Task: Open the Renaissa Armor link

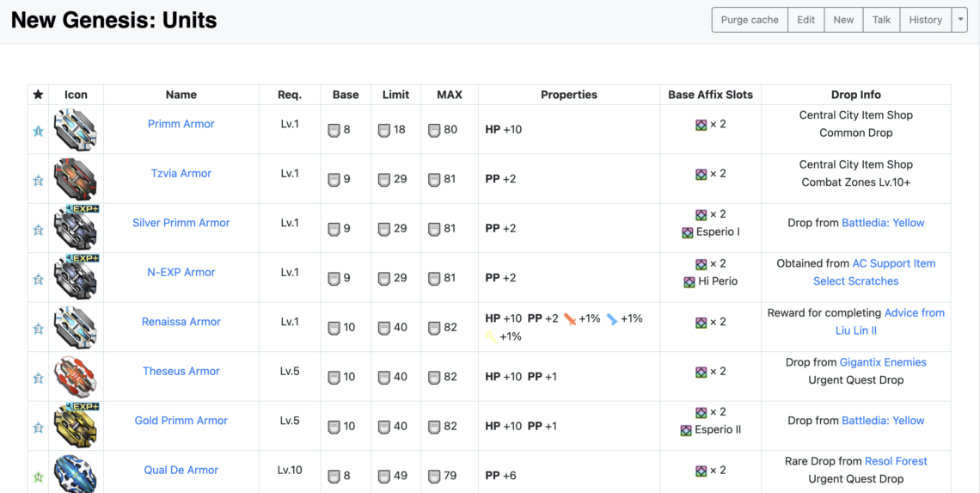Action: tap(181, 322)
